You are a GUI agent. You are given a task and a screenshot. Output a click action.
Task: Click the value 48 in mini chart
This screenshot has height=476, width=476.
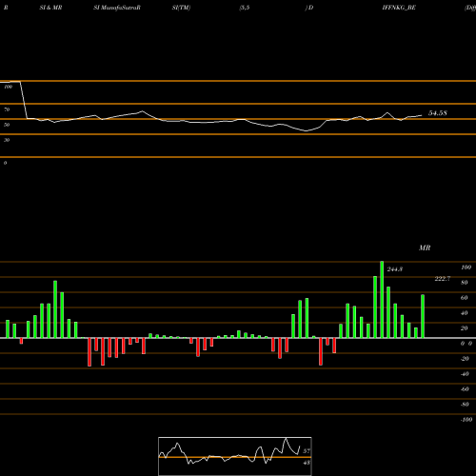[x=307, y=463]
